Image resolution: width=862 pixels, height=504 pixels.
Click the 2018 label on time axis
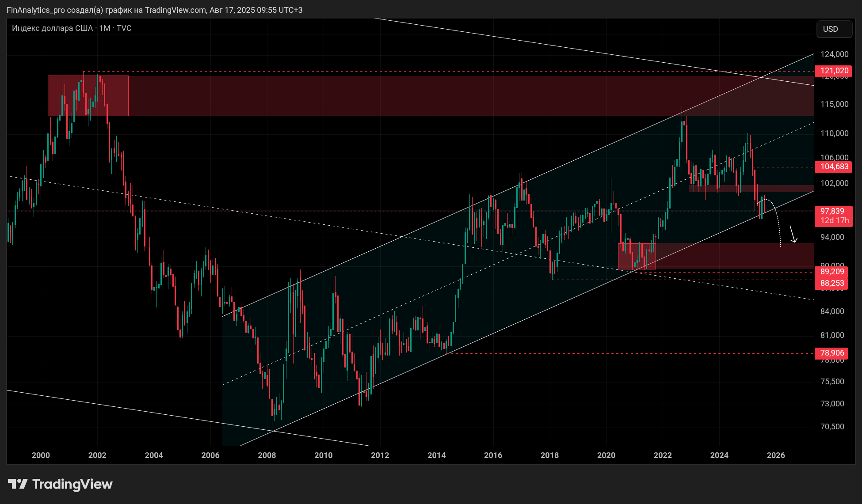[550, 455]
